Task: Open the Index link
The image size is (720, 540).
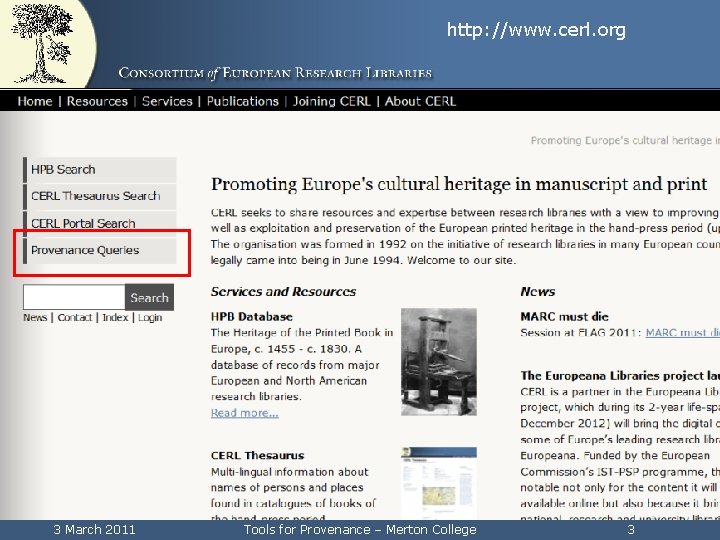Action: coord(115,318)
